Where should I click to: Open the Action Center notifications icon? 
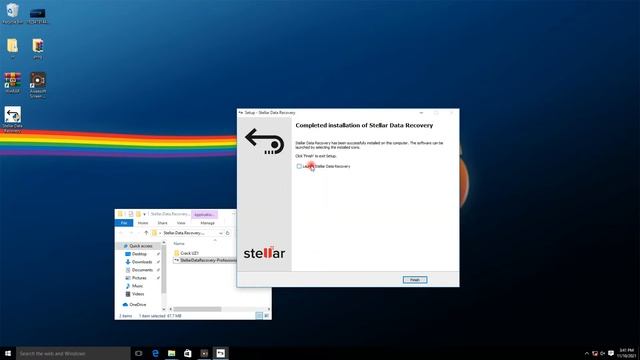point(611,353)
